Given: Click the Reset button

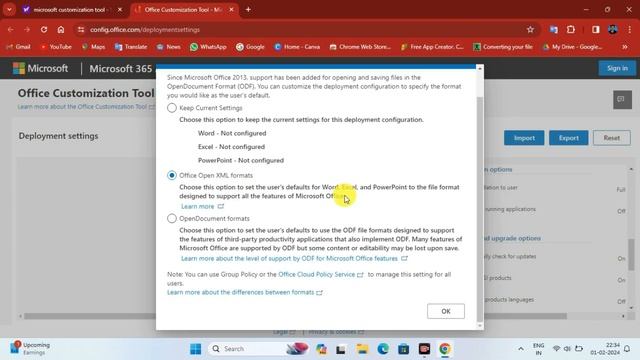Looking at the screenshot, I should [x=611, y=138].
